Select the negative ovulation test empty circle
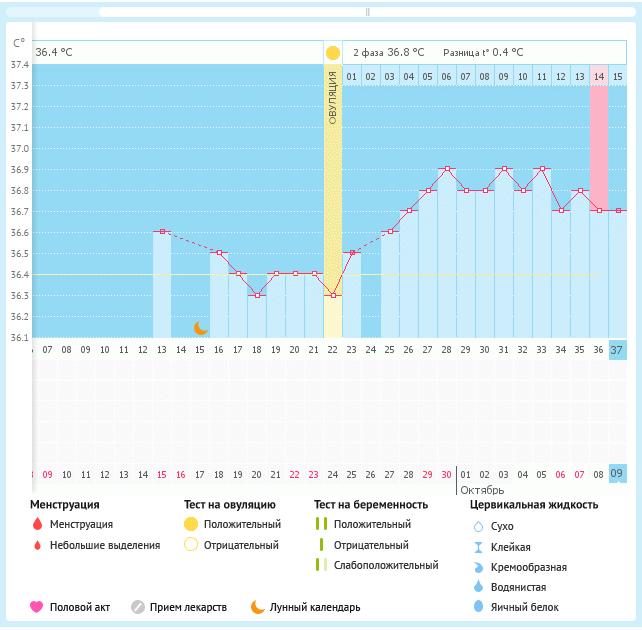 point(190,545)
